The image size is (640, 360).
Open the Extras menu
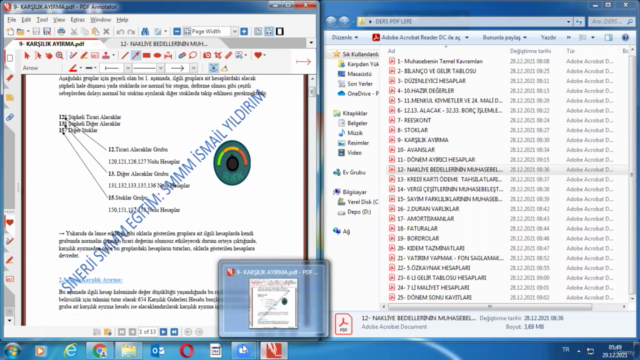click(78, 20)
